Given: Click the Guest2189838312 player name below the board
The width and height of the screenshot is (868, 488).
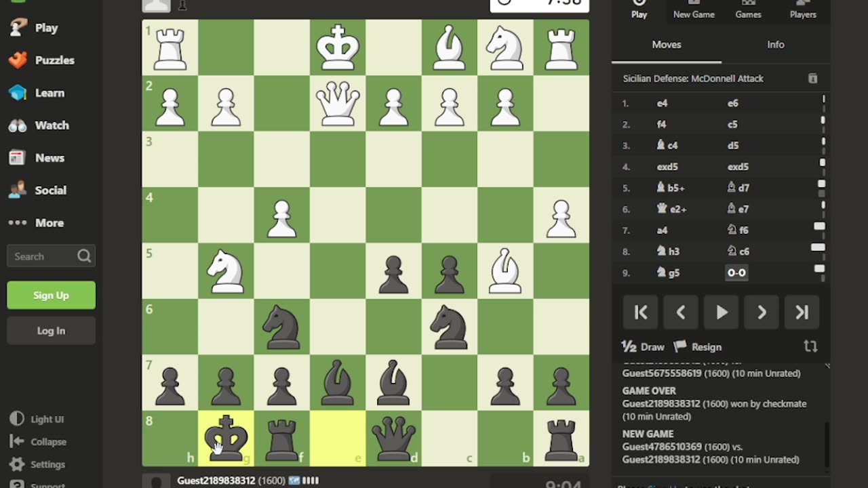Looking at the screenshot, I should [x=216, y=481].
